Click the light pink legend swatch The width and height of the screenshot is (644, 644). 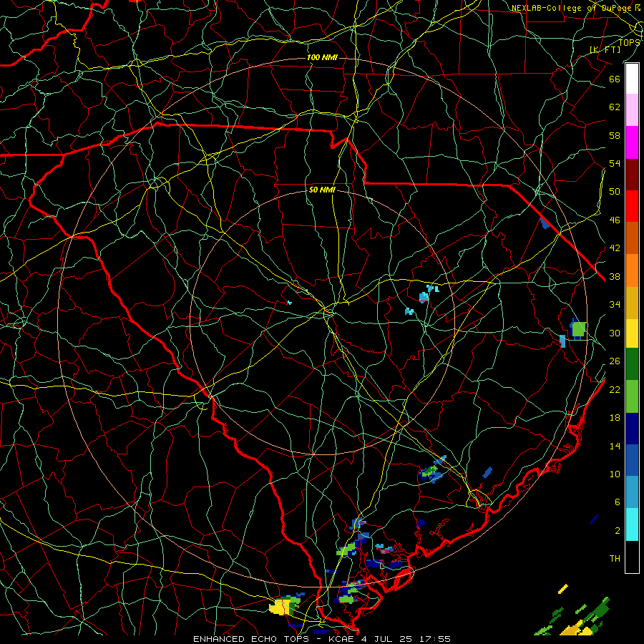[x=632, y=109]
